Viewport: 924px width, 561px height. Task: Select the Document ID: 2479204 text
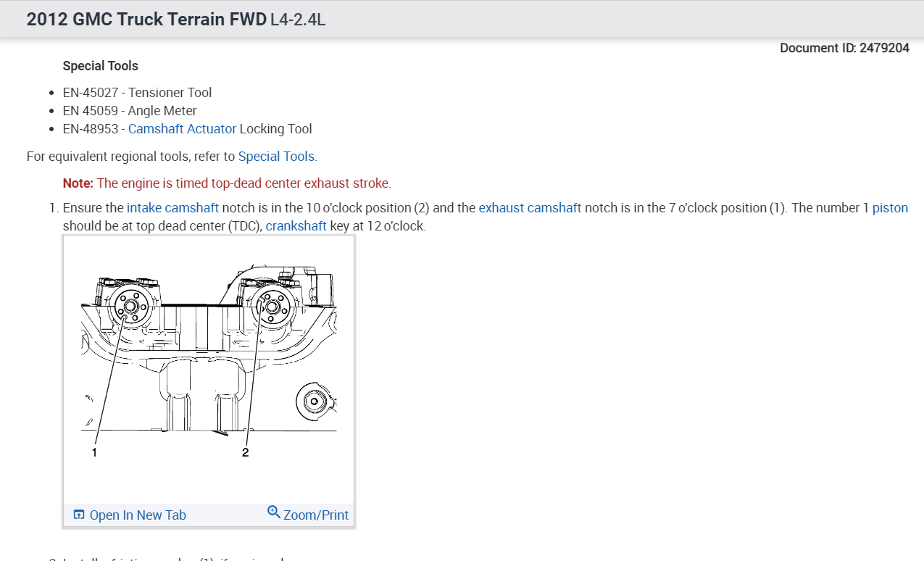(x=844, y=48)
